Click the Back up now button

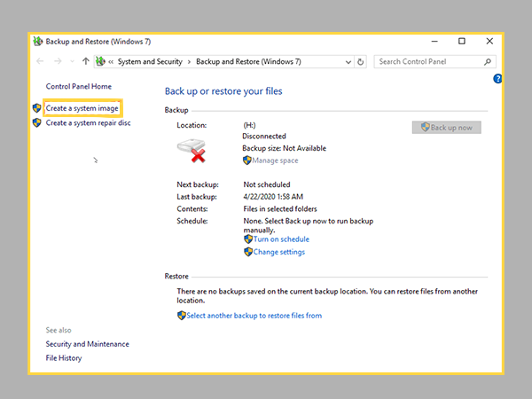coord(447,128)
